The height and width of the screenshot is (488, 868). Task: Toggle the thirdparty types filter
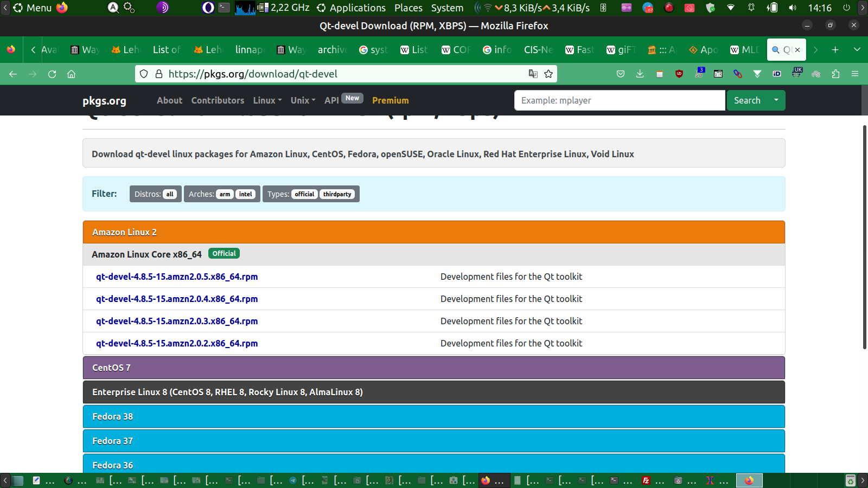(x=337, y=194)
